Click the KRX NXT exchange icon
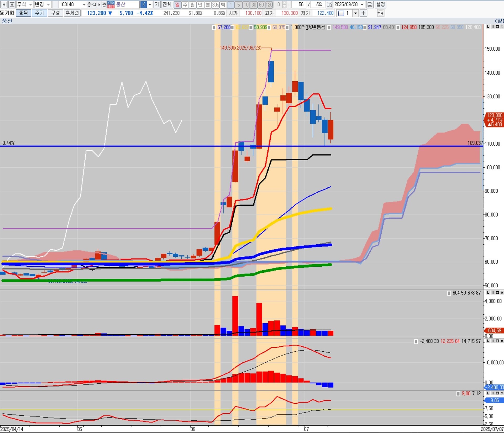 tap(111, 4)
